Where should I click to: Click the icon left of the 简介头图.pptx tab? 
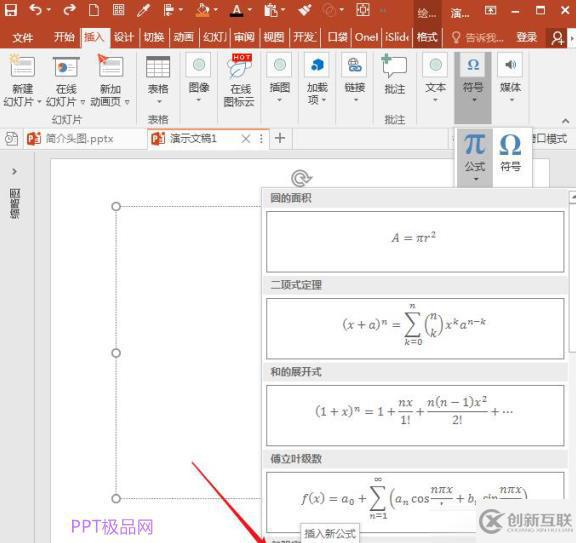(x=11, y=139)
